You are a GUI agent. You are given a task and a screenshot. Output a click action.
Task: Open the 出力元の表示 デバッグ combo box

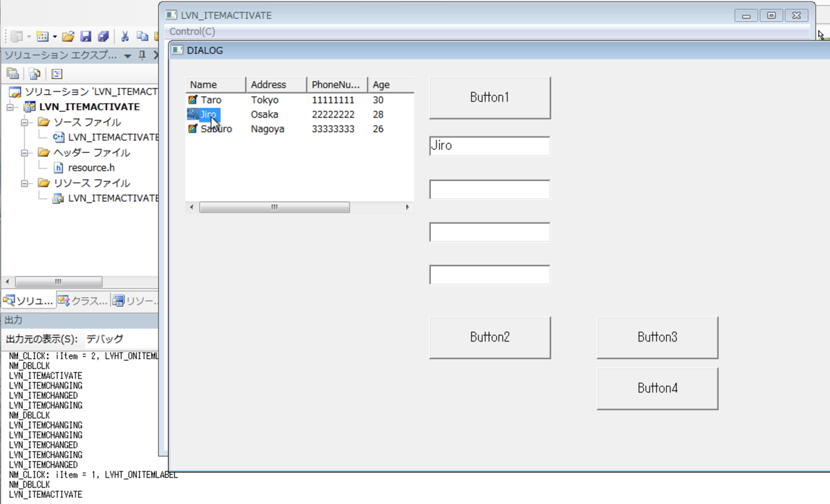click(x=120, y=339)
